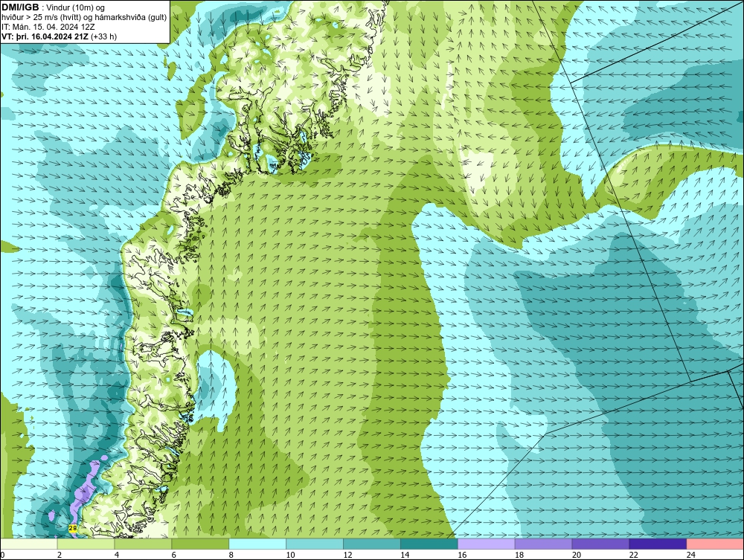Image resolution: width=744 pixels, height=560 pixels.
Task: Click the 4–6 m/s green swatch
Action: coord(143,544)
